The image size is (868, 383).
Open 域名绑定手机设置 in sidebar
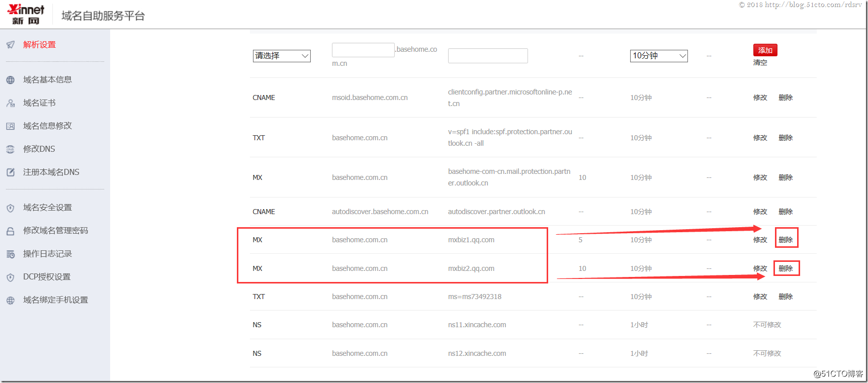click(x=56, y=300)
